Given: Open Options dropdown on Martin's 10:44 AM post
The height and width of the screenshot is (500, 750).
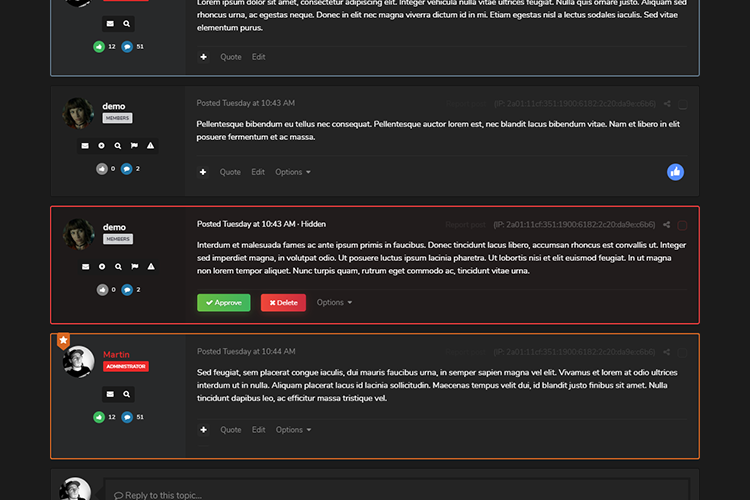Looking at the screenshot, I should pyautogui.click(x=292, y=430).
